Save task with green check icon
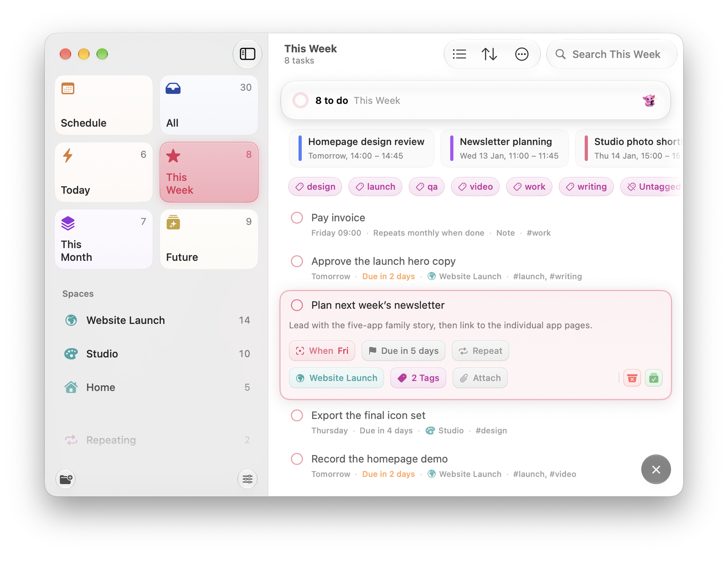Viewport: 728px width, 564px height. tap(654, 378)
